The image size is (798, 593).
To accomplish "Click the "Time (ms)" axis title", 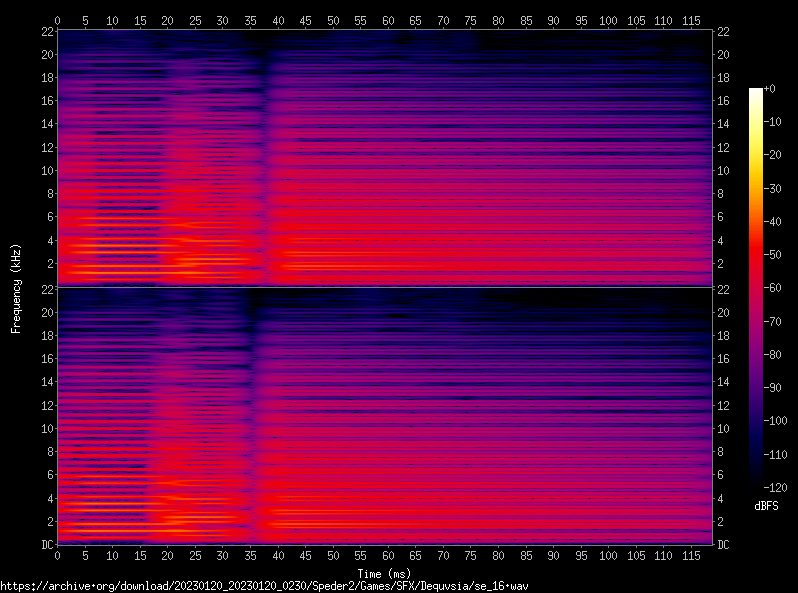I will 384,573.
